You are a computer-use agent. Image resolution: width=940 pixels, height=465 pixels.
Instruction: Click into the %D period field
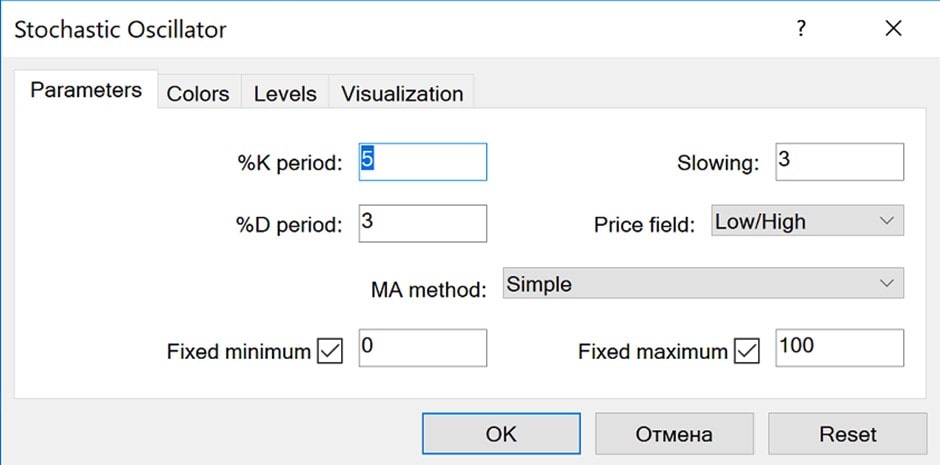[422, 223]
